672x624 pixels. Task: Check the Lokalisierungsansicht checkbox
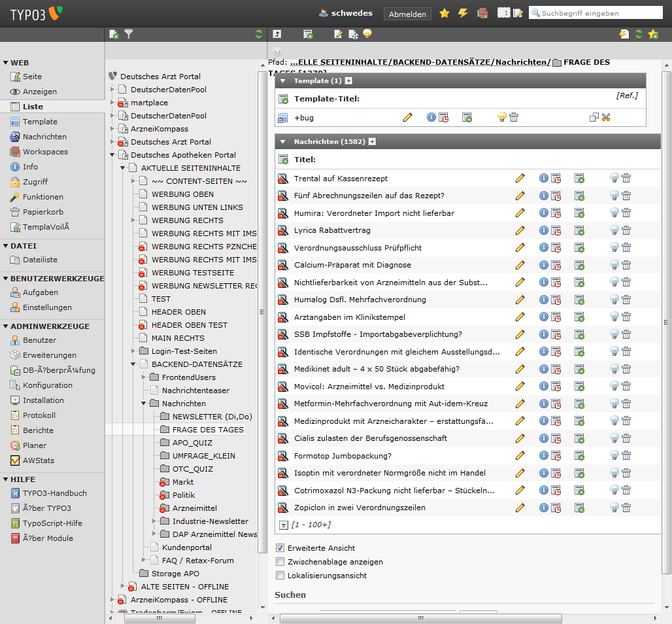pos(280,576)
